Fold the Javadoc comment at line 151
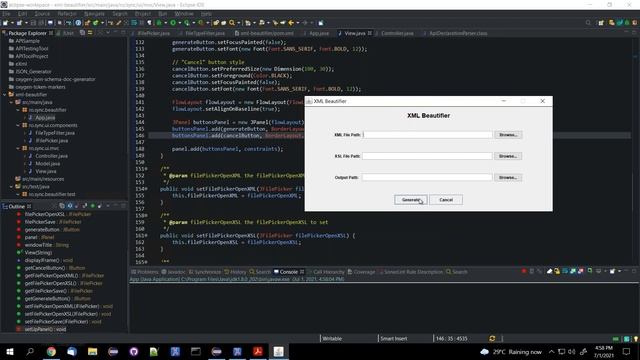Screen dimensions: 640x360 coord(147,169)
